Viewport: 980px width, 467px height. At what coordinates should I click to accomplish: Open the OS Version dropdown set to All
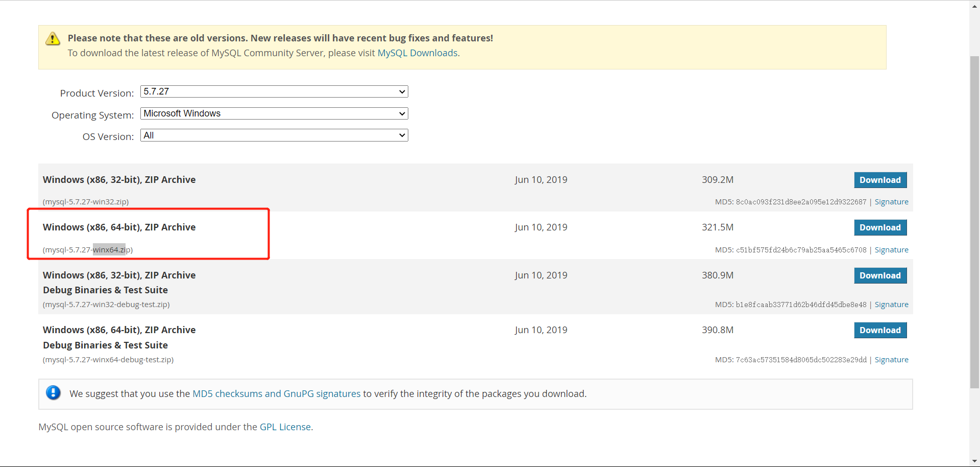click(274, 135)
